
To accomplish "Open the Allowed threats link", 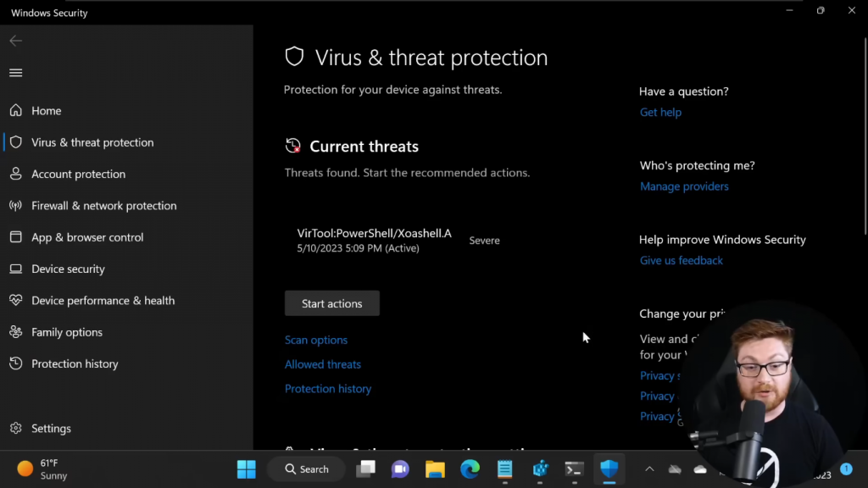I will pyautogui.click(x=323, y=364).
